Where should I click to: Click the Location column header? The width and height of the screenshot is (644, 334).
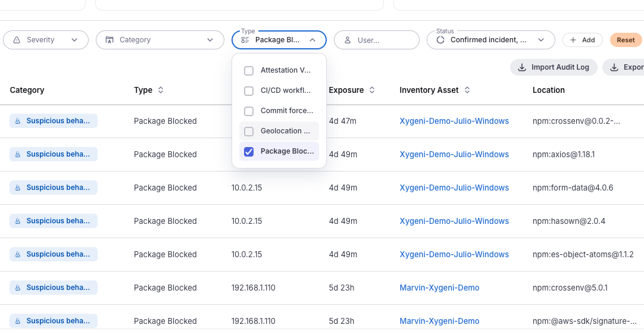point(549,90)
